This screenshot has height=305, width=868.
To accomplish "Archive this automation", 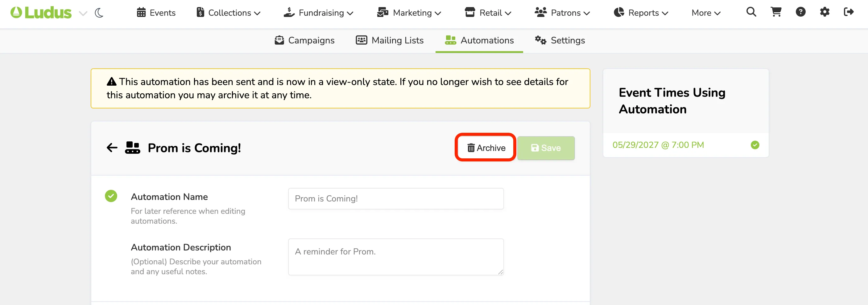I will click(486, 148).
